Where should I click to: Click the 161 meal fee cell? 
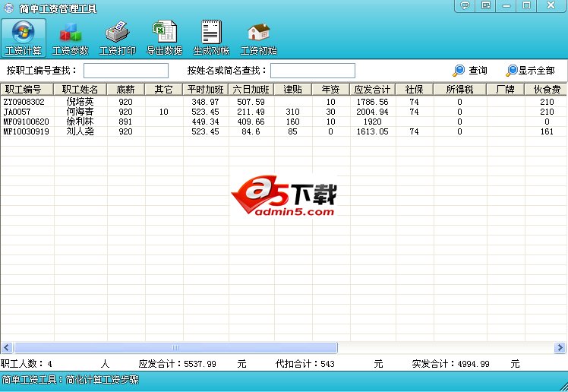(547, 131)
